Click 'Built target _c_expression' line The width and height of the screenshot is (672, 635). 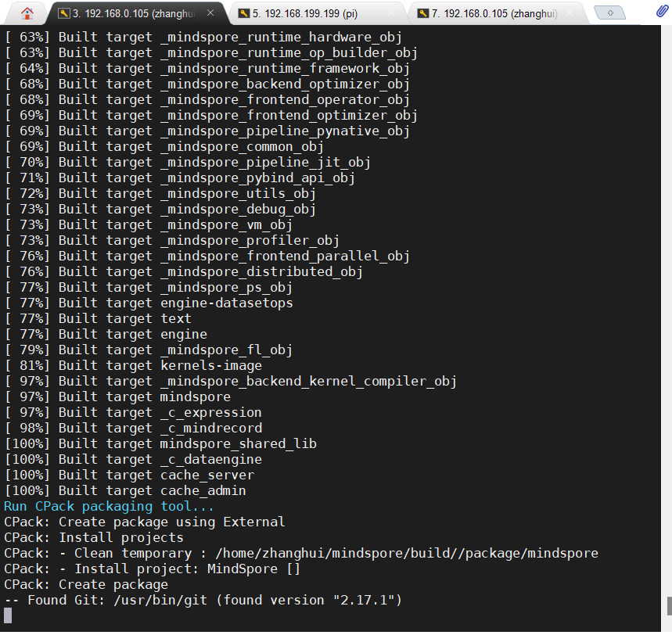click(133, 413)
